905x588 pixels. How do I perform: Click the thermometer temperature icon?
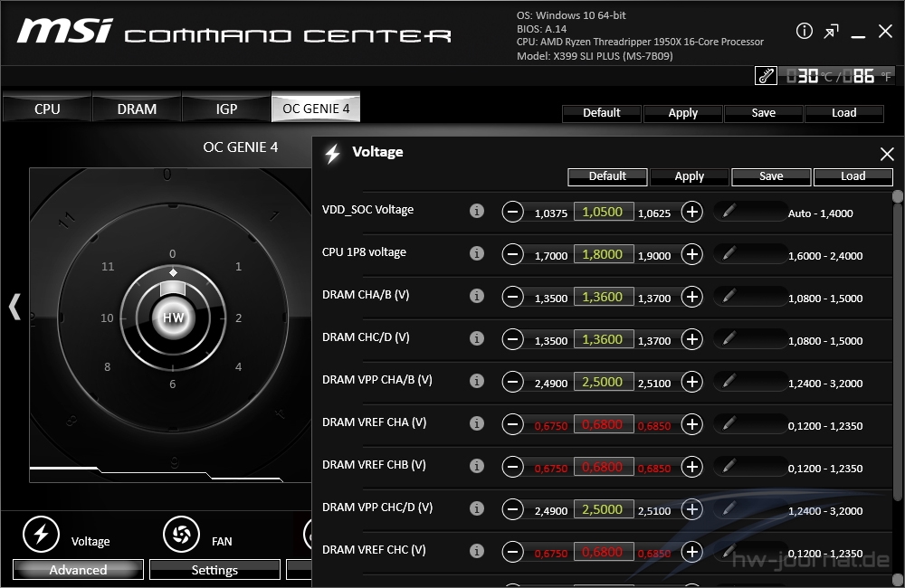766,76
